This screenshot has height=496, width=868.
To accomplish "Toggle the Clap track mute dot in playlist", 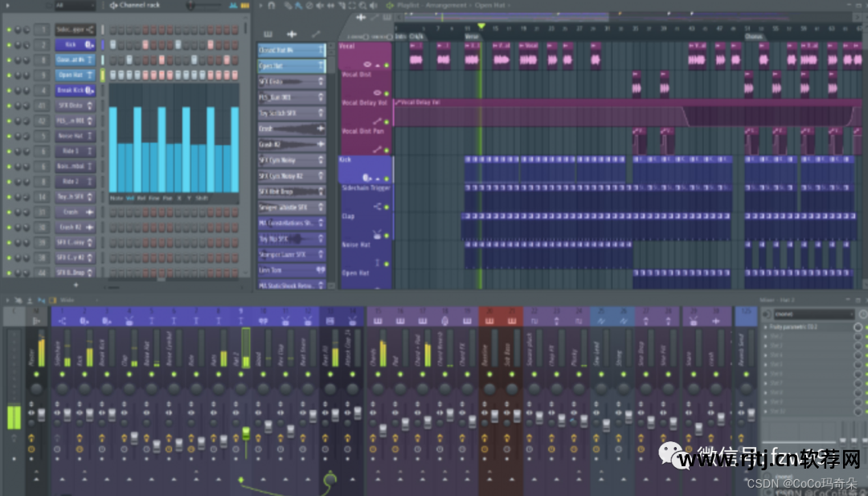I will [386, 236].
